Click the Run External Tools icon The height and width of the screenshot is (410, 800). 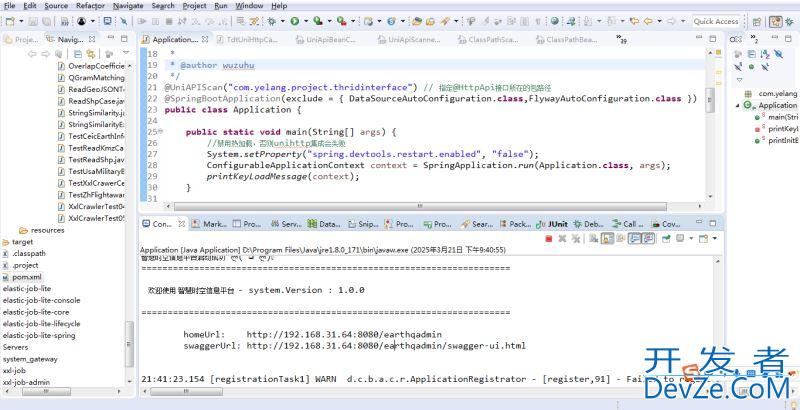coord(341,21)
